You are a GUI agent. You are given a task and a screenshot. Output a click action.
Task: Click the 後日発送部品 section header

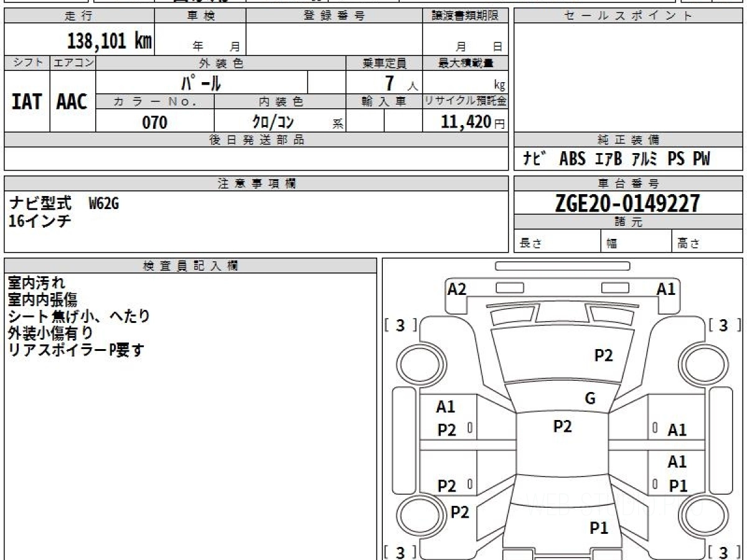coord(256,140)
